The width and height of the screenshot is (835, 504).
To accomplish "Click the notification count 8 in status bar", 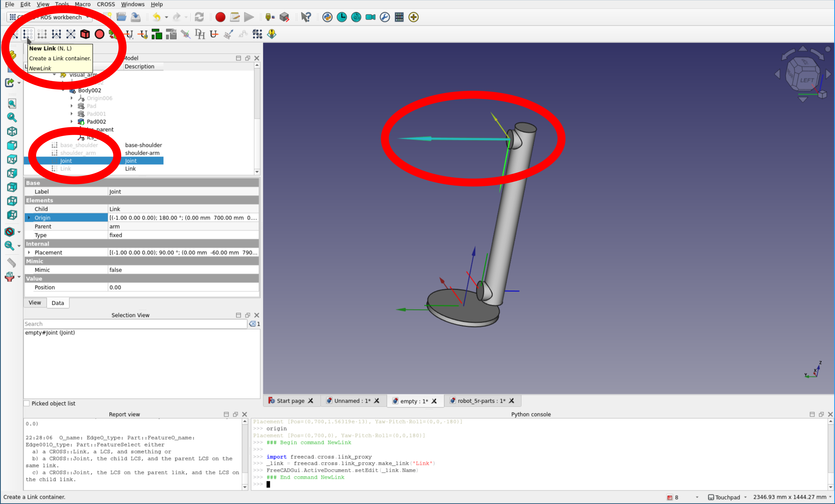I will click(673, 497).
